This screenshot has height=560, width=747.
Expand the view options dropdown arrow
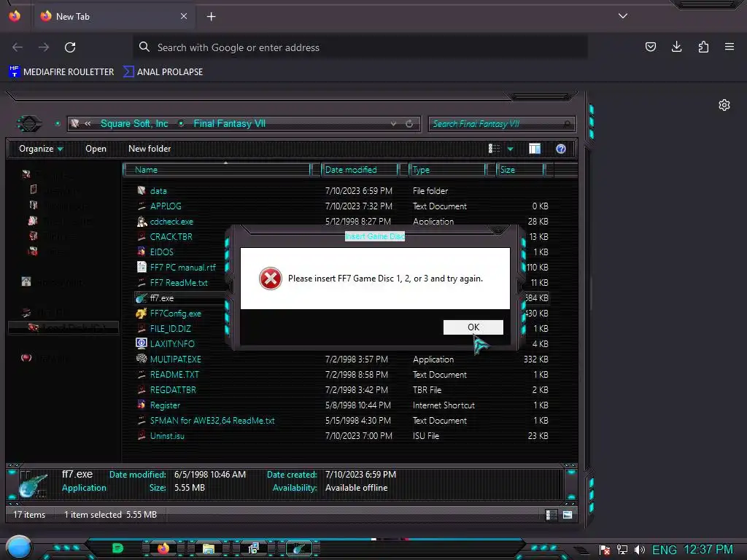tap(510, 149)
